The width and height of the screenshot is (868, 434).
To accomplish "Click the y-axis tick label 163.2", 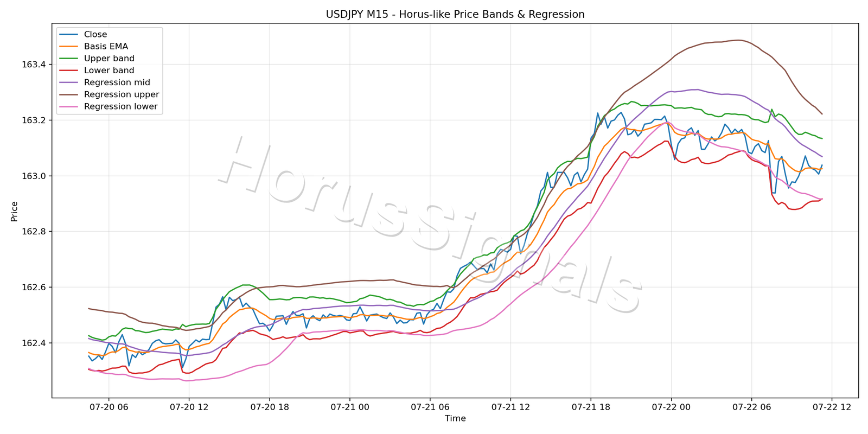I will point(35,120).
